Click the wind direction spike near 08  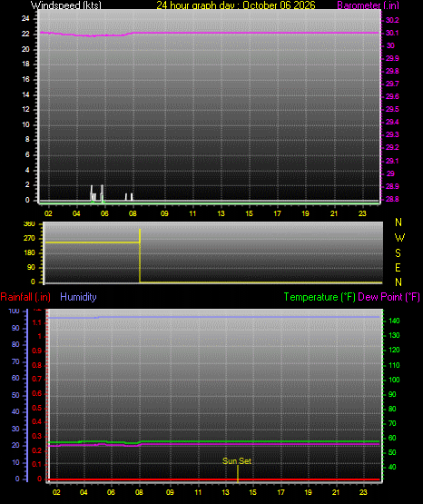click(x=140, y=255)
